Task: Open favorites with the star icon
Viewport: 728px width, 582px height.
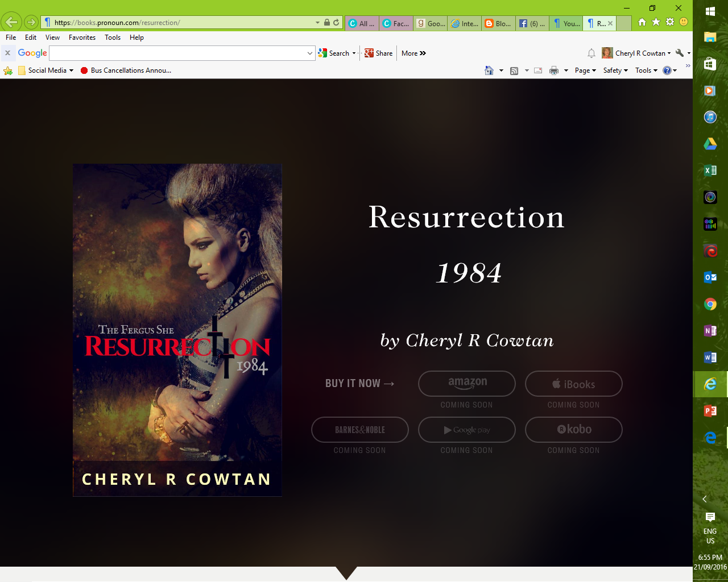Action: pos(656,22)
